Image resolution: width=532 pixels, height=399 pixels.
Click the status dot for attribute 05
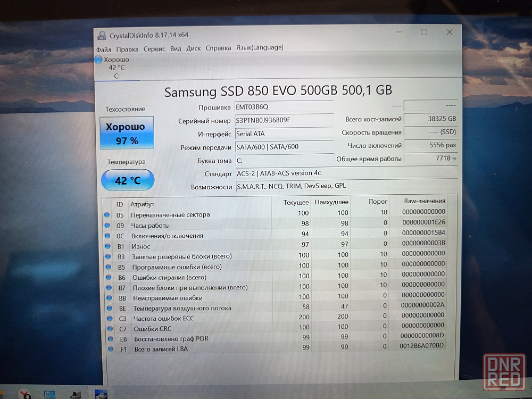coord(107,215)
